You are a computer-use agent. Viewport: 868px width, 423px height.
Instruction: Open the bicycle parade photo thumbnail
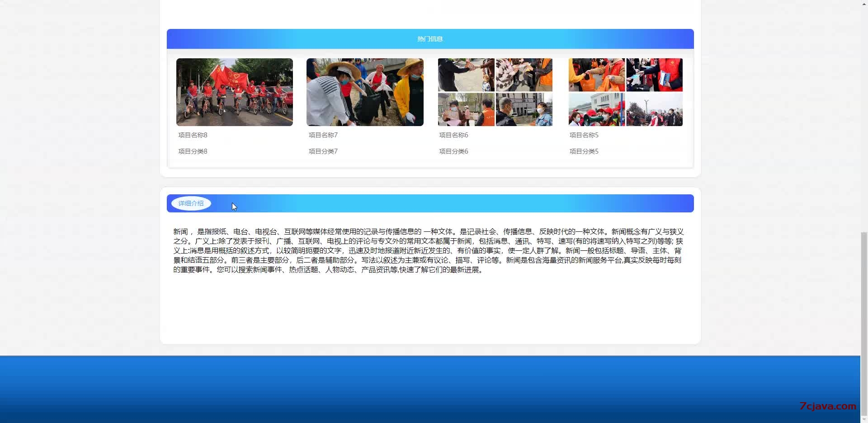(234, 92)
